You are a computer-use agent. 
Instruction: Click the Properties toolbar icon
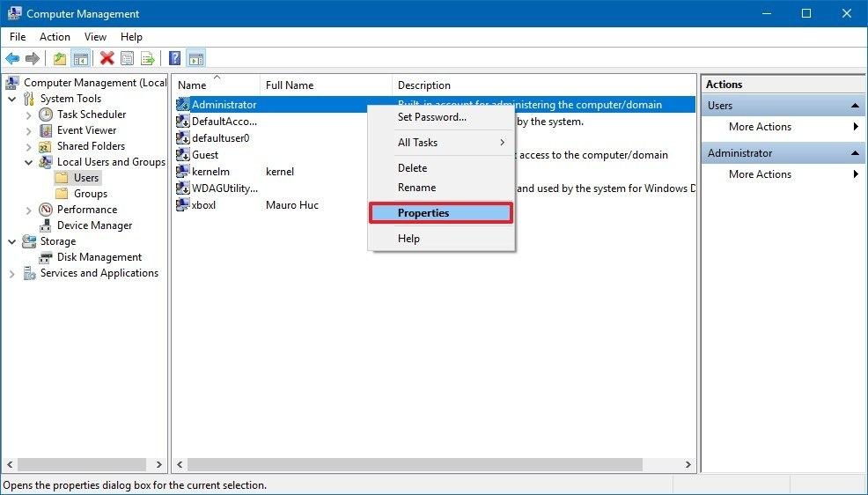pos(128,59)
